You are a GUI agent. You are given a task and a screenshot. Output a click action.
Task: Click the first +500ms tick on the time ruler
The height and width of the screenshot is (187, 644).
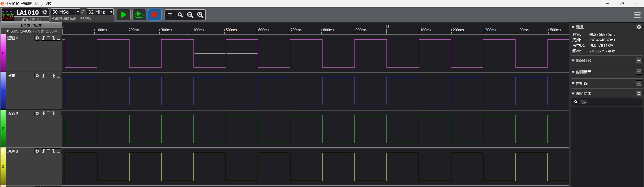point(230,30)
